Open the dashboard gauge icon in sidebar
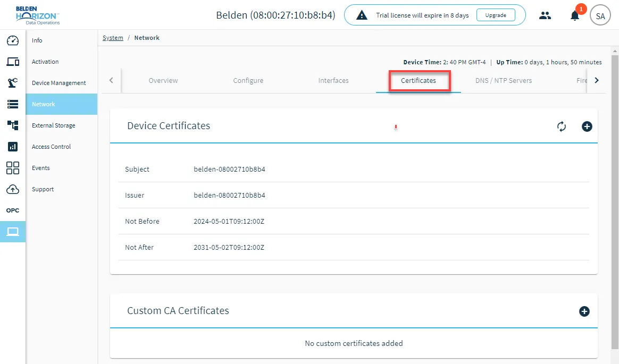This screenshot has height=364, width=619. pos(13,40)
